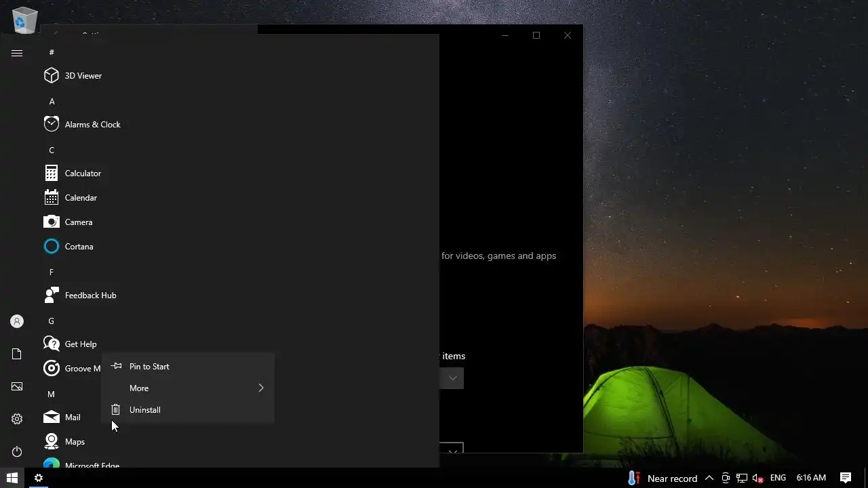This screenshot has width=868, height=488.
Task: Click the A letter group header
Action: point(52,102)
